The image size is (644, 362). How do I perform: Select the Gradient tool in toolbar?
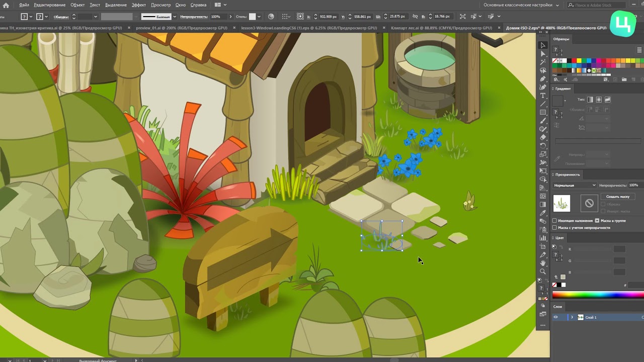(x=543, y=205)
